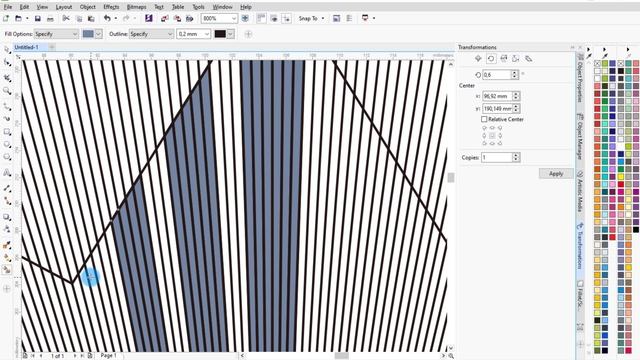This screenshot has height=360, width=640.
Task: Switch to Position transformation mode
Action: click(478, 59)
